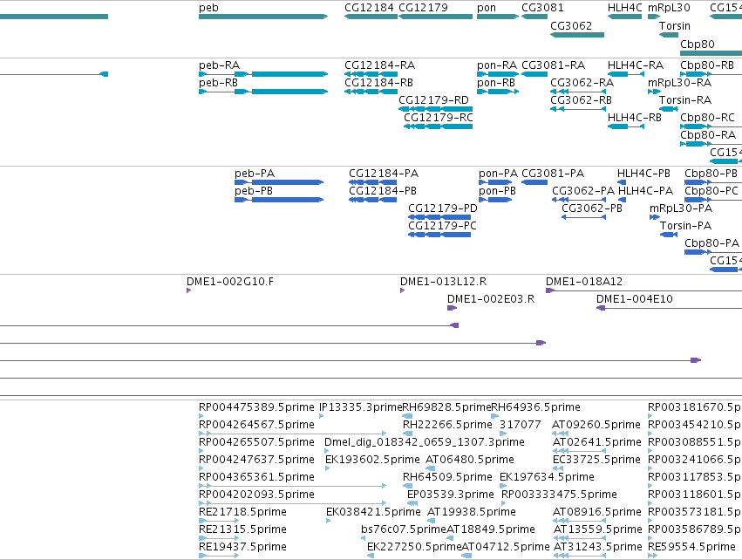Click transcript mRpL30-RA

(654, 92)
